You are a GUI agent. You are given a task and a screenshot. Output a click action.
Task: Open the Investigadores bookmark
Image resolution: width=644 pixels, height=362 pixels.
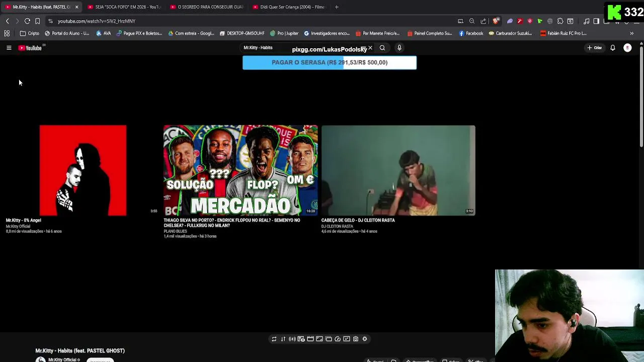tap(327, 33)
